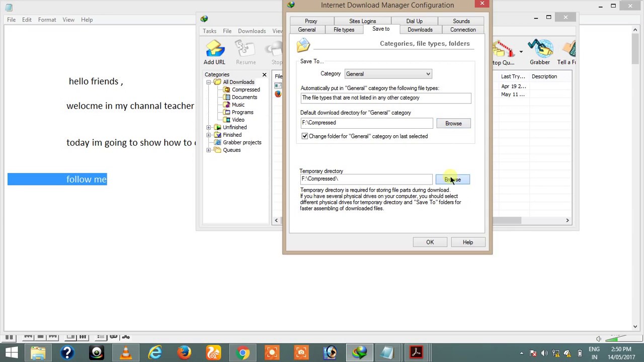The width and height of the screenshot is (644, 362).
Task: Open the Category dropdown showing General
Action: pos(388,74)
